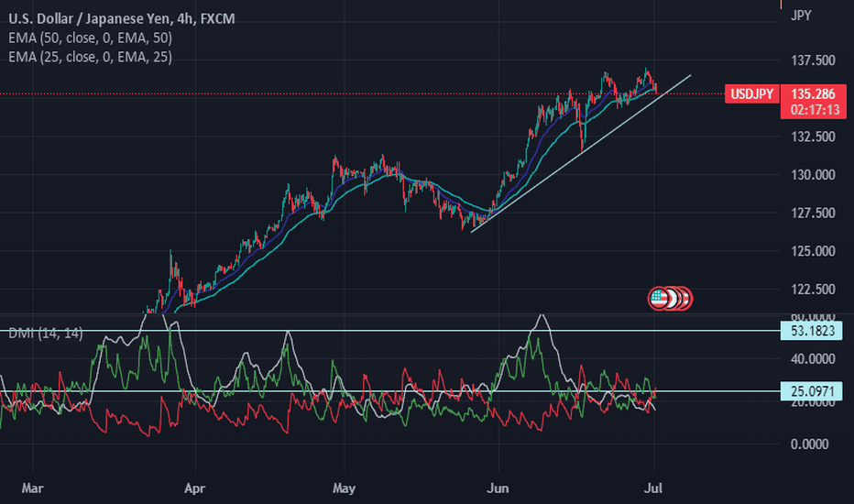Click the Jul date label on time axis
This screenshot has width=854, height=504.
(653, 488)
